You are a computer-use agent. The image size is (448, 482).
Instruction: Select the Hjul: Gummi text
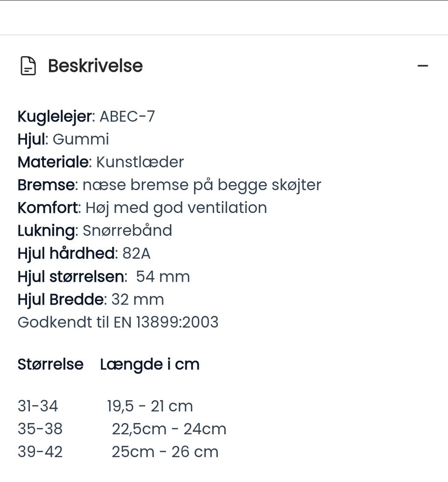click(63, 139)
